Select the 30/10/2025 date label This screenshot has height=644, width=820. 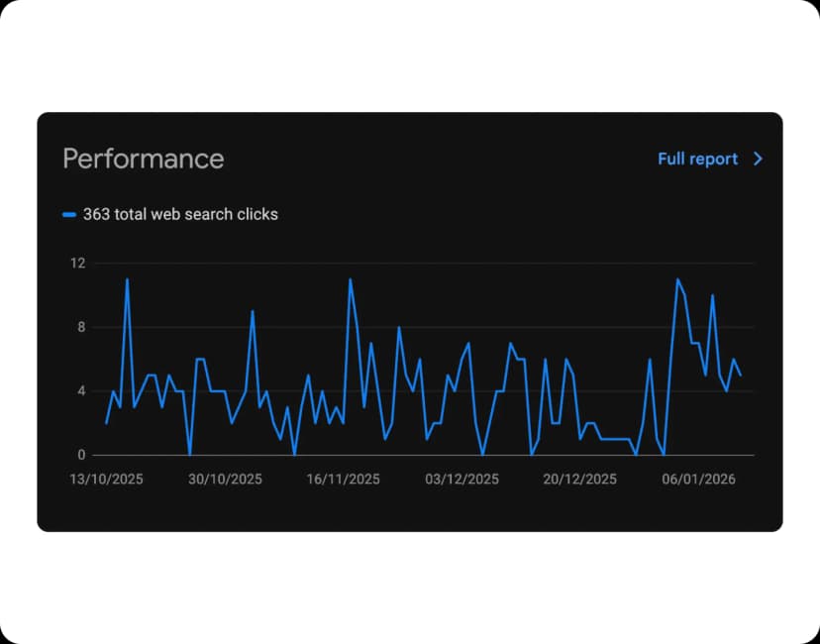pyautogui.click(x=225, y=480)
